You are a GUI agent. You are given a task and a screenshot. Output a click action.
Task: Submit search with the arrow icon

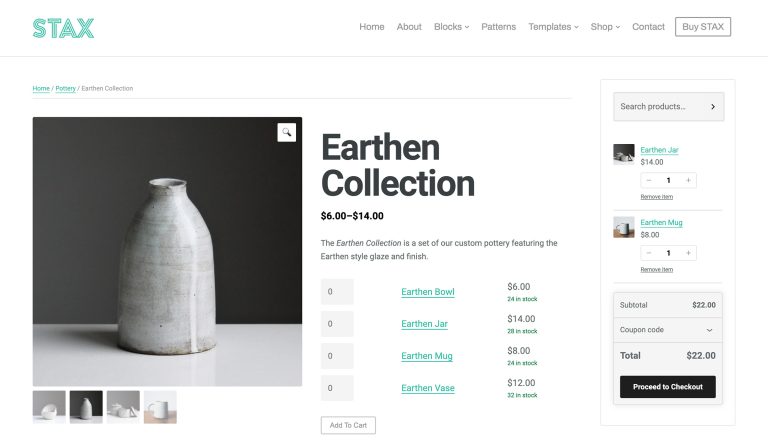[713, 107]
